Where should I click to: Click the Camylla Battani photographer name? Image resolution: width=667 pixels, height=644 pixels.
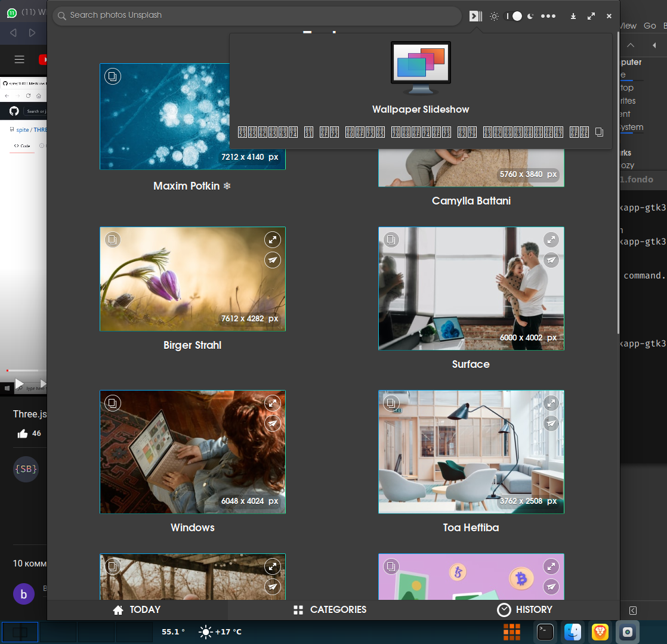click(471, 201)
